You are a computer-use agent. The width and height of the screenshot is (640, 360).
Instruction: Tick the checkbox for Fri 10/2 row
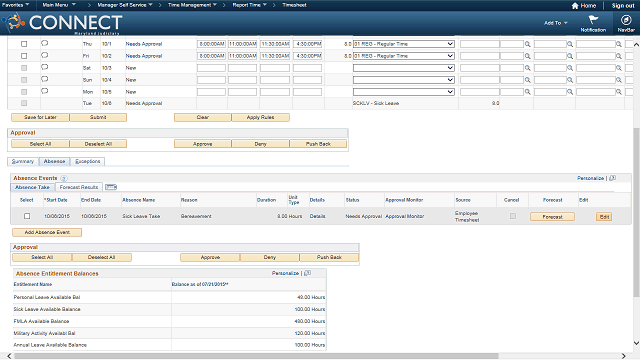click(24, 56)
